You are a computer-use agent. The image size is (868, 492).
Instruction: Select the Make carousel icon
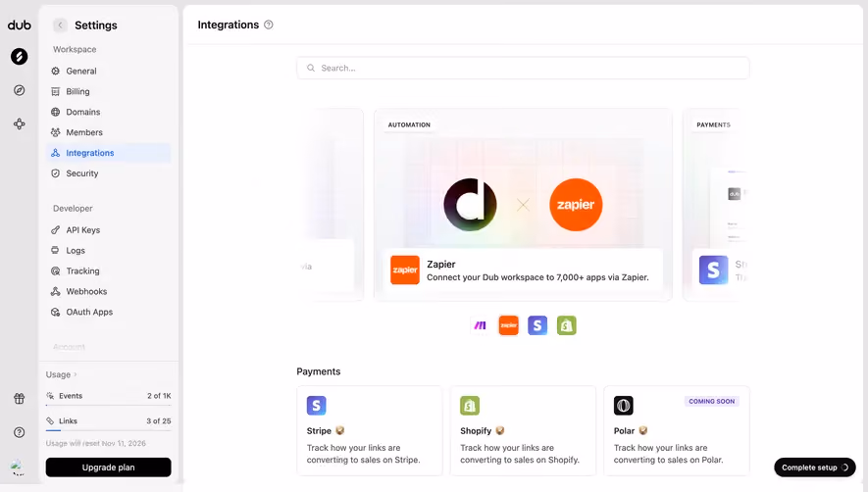click(480, 325)
